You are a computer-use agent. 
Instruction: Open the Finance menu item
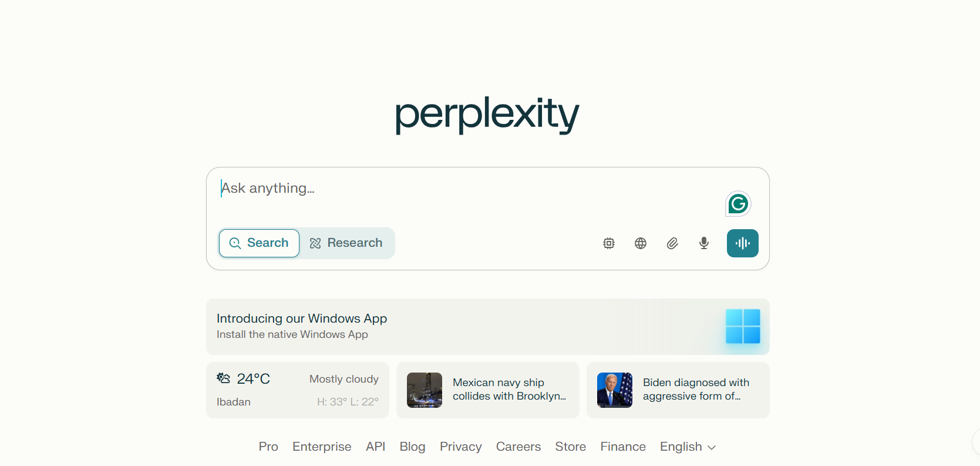click(x=622, y=447)
